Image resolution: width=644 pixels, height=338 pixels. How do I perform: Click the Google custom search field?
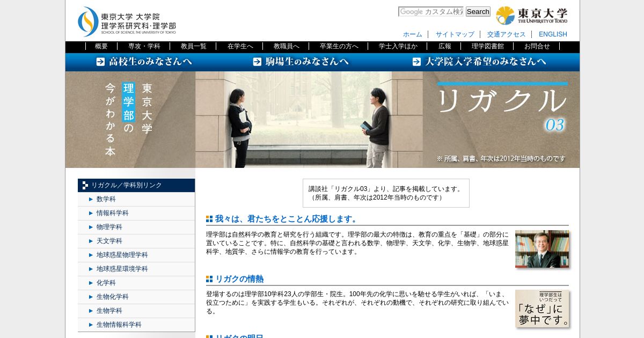pyautogui.click(x=431, y=12)
